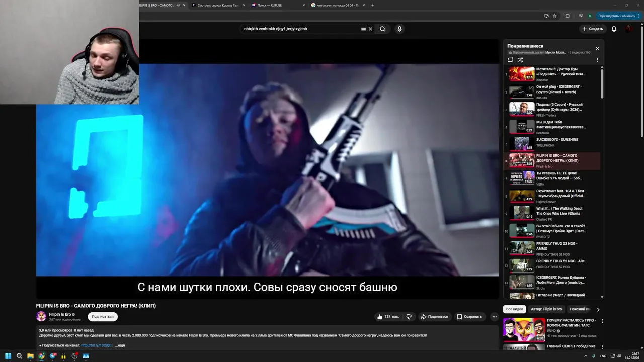644x362 pixels.
Task: Open the taskbar clock 23:37
Action: 631,356
